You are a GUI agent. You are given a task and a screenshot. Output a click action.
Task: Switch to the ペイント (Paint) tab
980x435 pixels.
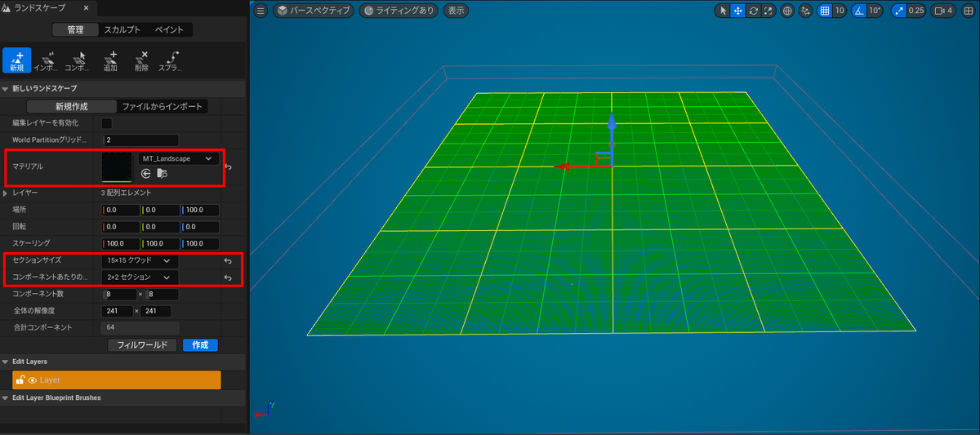click(x=170, y=30)
